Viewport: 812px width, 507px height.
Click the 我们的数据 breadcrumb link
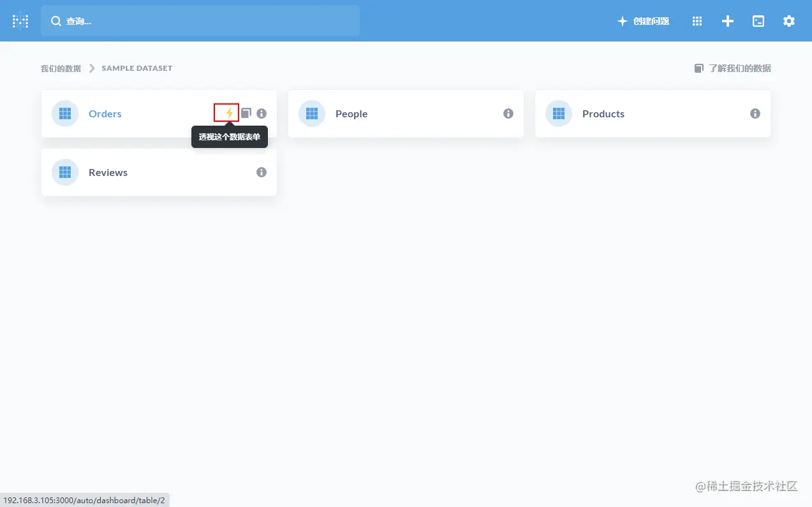tap(61, 68)
